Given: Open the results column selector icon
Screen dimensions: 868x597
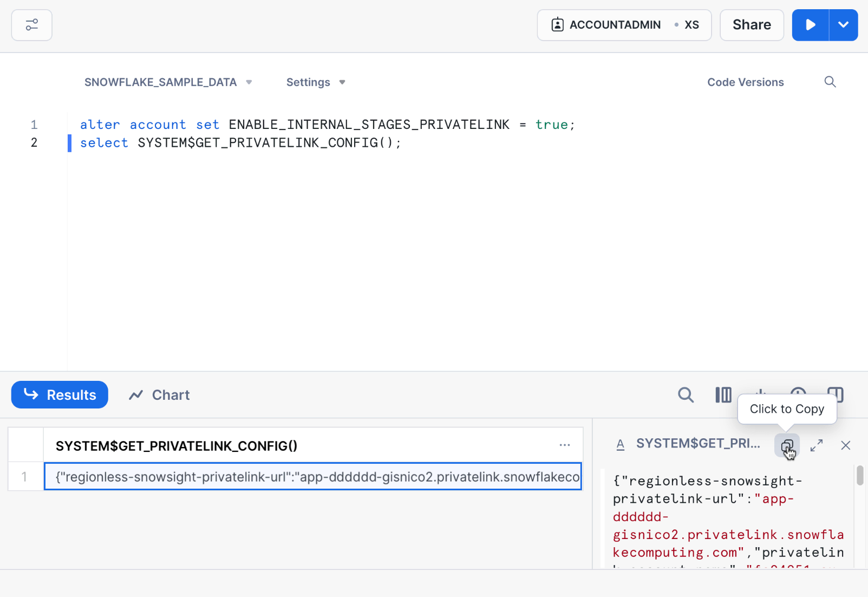Looking at the screenshot, I should click(723, 395).
